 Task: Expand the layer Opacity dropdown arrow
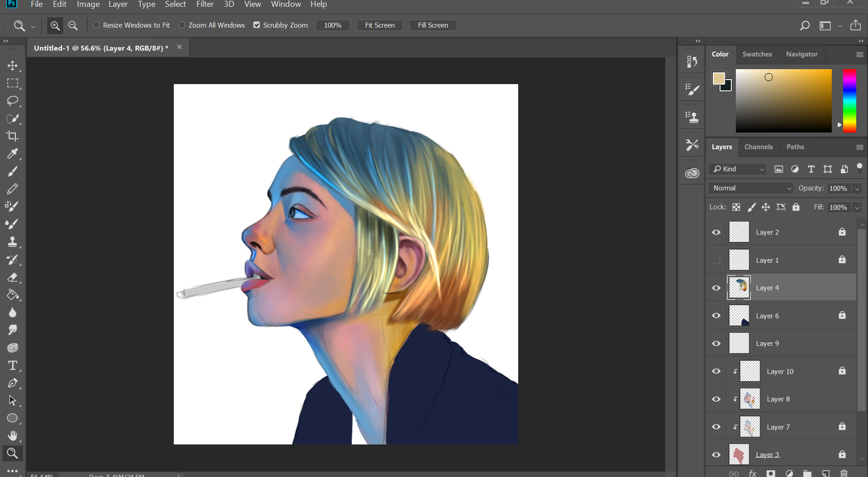pyautogui.click(x=857, y=189)
